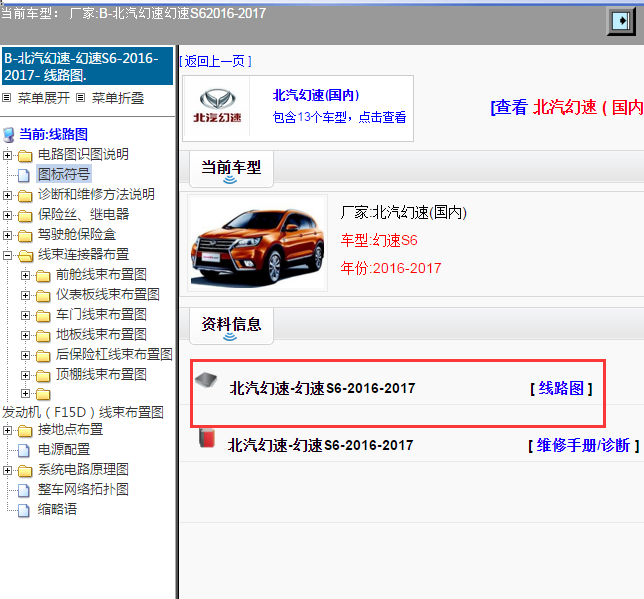The width and height of the screenshot is (644, 599).
Task: Select 缩略语 in the tree
Action: pyautogui.click(x=57, y=509)
